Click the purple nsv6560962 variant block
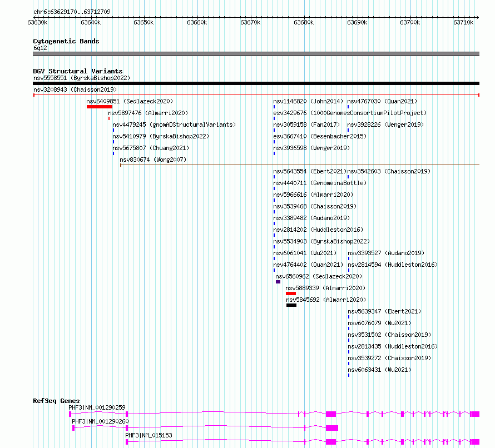The width and height of the screenshot is (495, 448). [278, 282]
